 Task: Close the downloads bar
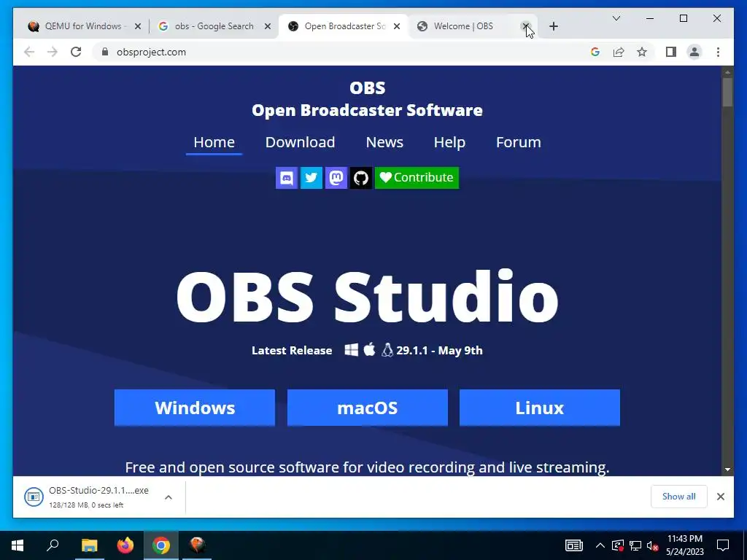coord(720,497)
